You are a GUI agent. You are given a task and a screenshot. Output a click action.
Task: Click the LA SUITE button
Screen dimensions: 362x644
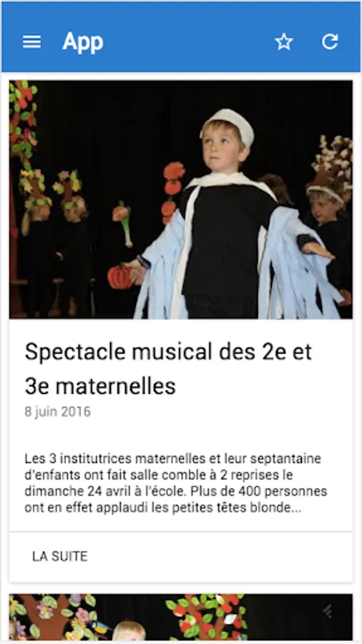pyautogui.click(x=60, y=556)
